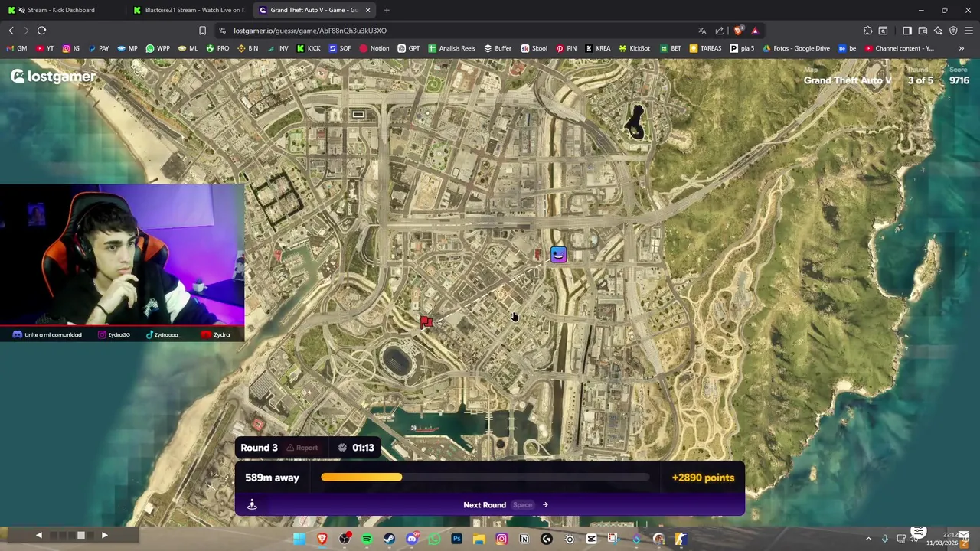Click the player guess pin on map
980x551 pixels.
point(558,256)
